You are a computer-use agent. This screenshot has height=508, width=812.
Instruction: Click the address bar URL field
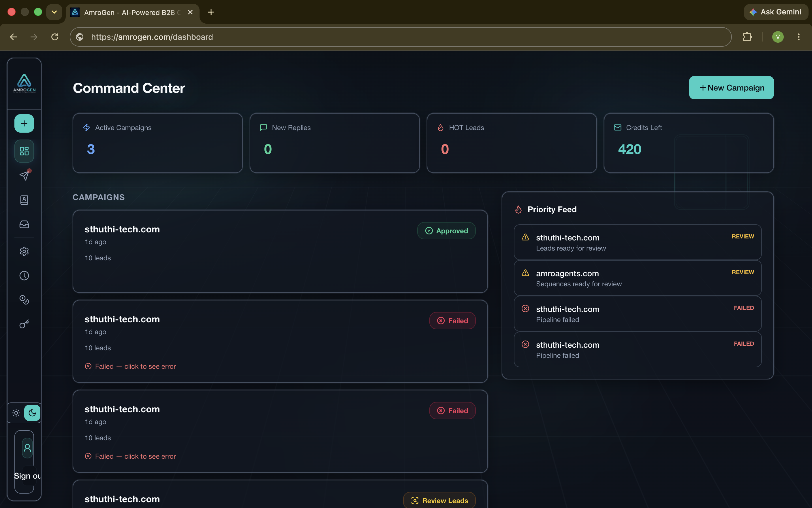[x=401, y=37]
